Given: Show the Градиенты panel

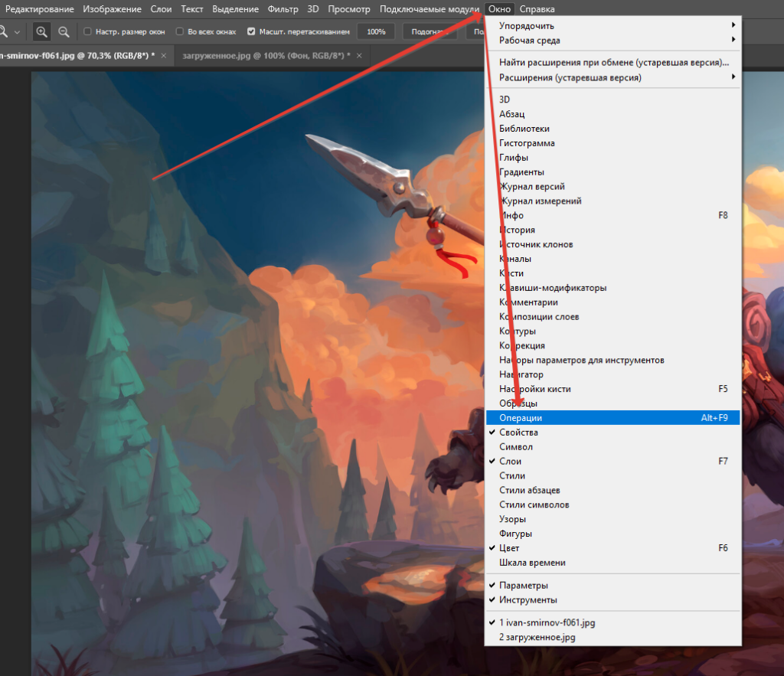Looking at the screenshot, I should coord(613,171).
